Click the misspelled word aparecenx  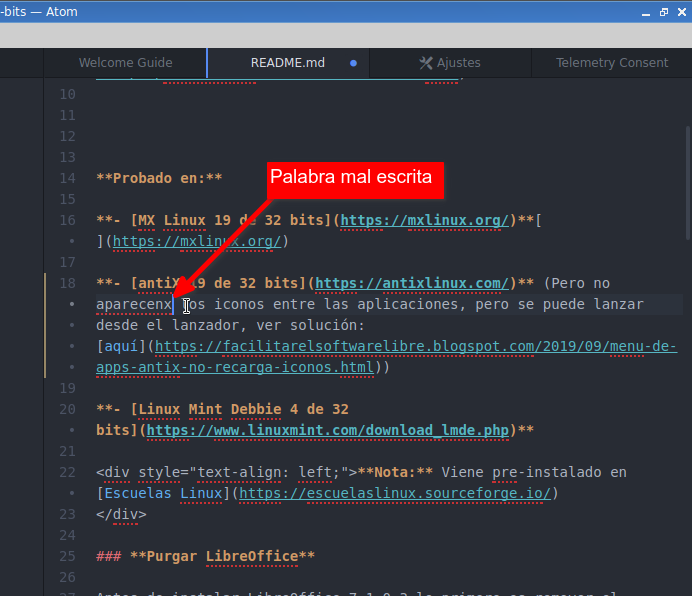click(x=134, y=304)
